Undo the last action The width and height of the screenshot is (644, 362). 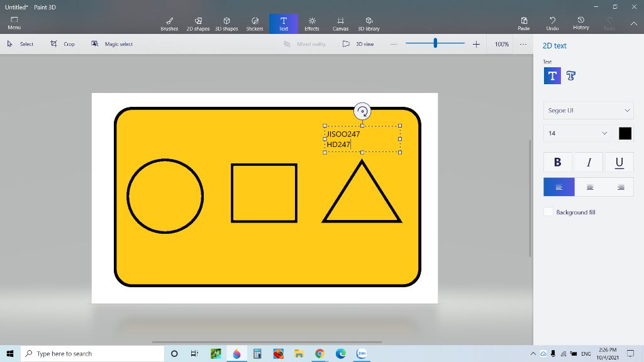tap(552, 24)
